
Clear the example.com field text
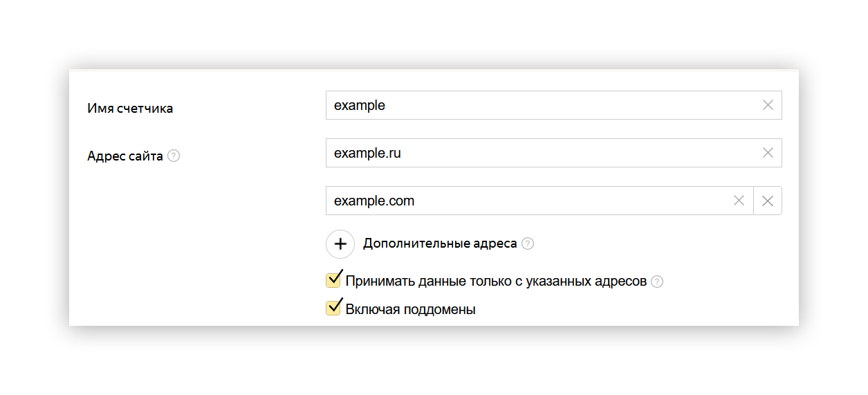739,201
